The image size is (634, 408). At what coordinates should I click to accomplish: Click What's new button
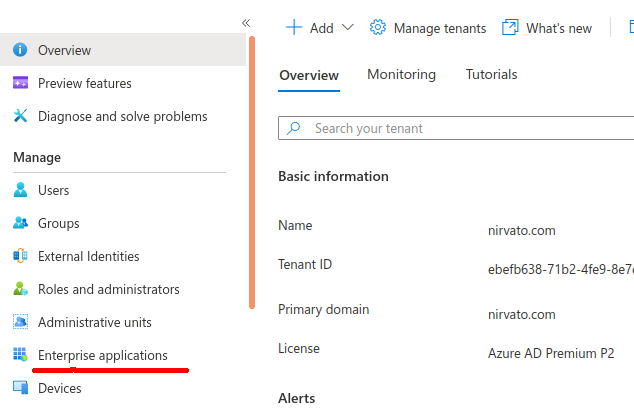tap(547, 28)
